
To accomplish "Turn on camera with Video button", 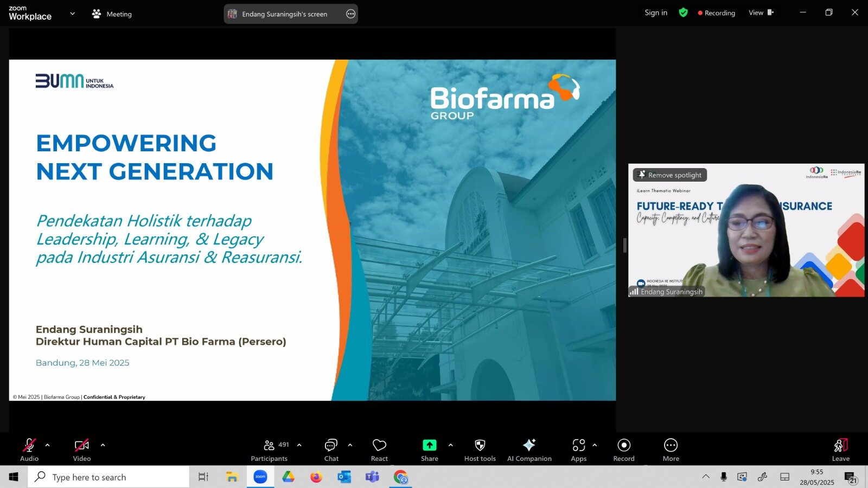I will tap(82, 450).
